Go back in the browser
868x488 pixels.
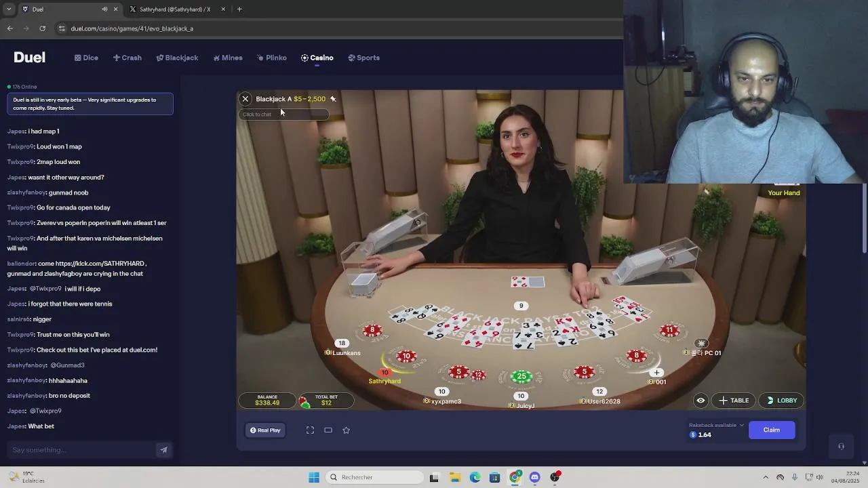[x=10, y=28]
